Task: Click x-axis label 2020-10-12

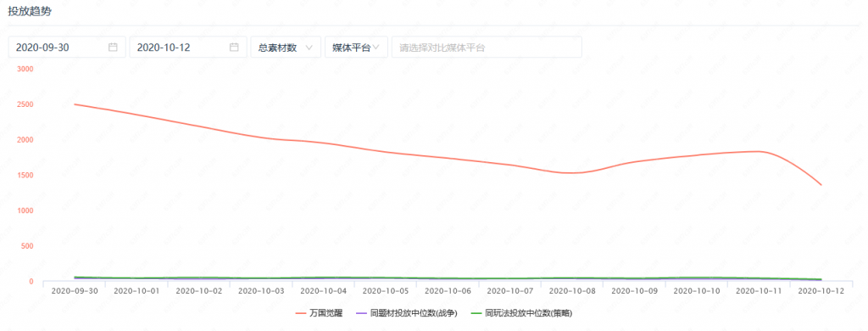Action: click(821, 291)
